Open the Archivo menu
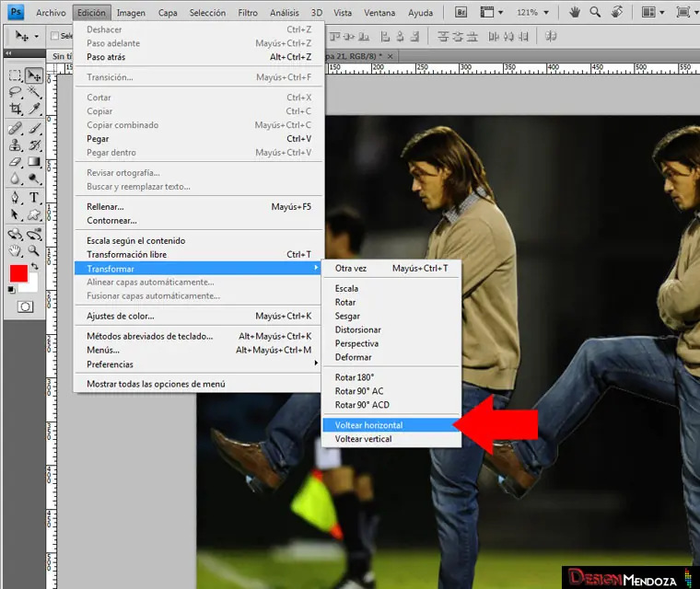 pos(51,13)
